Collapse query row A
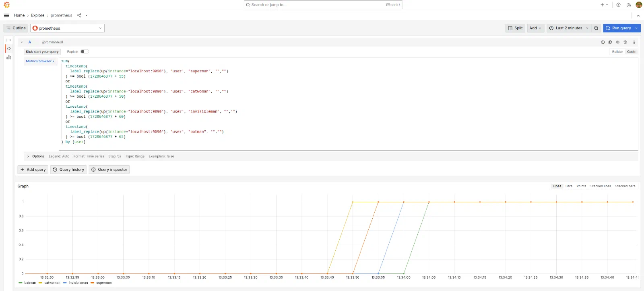Viewport: 644px width, 291px height. pyautogui.click(x=22, y=42)
